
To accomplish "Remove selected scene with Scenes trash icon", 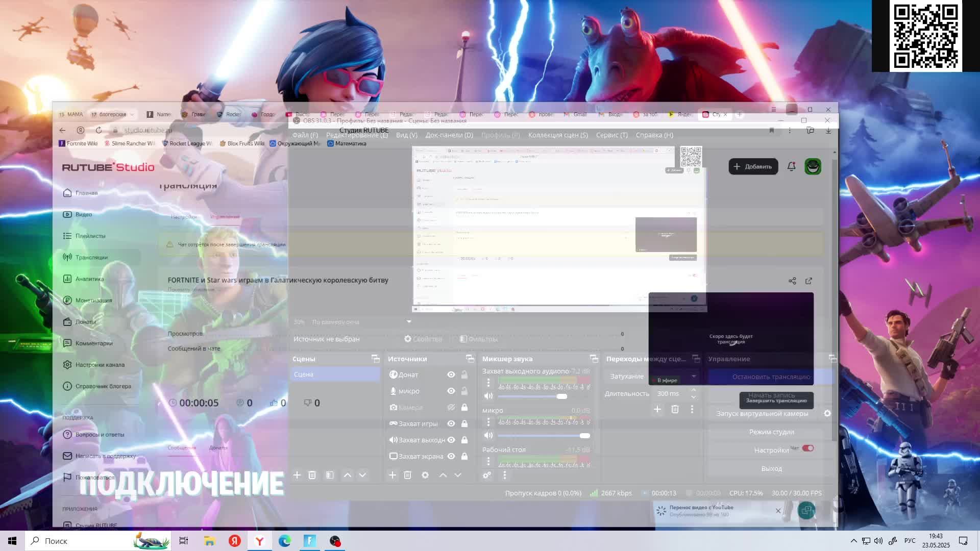I will 312,475.
